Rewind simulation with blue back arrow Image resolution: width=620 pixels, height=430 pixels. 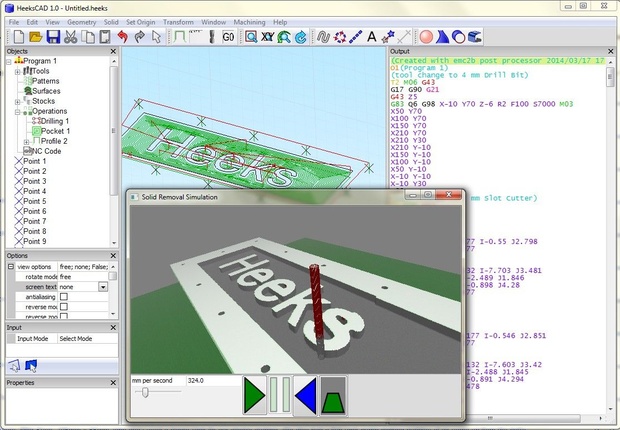[306, 396]
